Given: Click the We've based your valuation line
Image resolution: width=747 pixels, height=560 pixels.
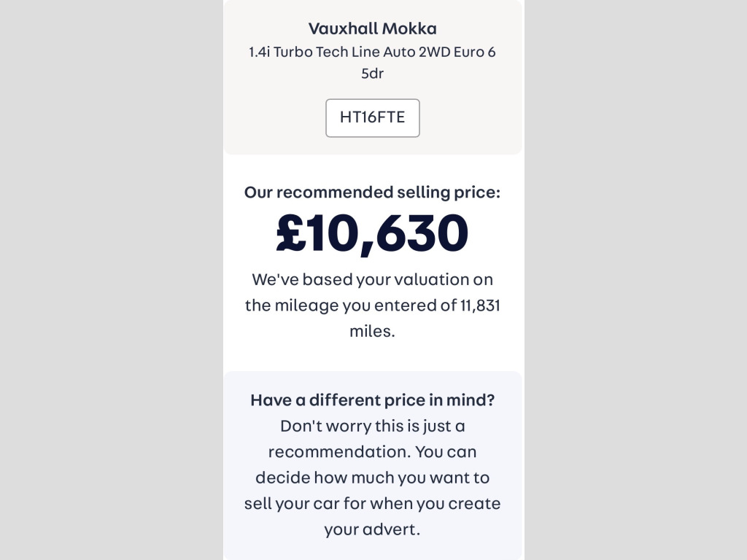Looking at the screenshot, I should 372,279.
